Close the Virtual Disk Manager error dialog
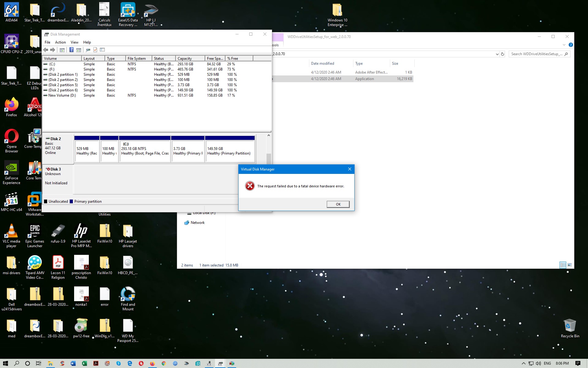 coord(349,169)
